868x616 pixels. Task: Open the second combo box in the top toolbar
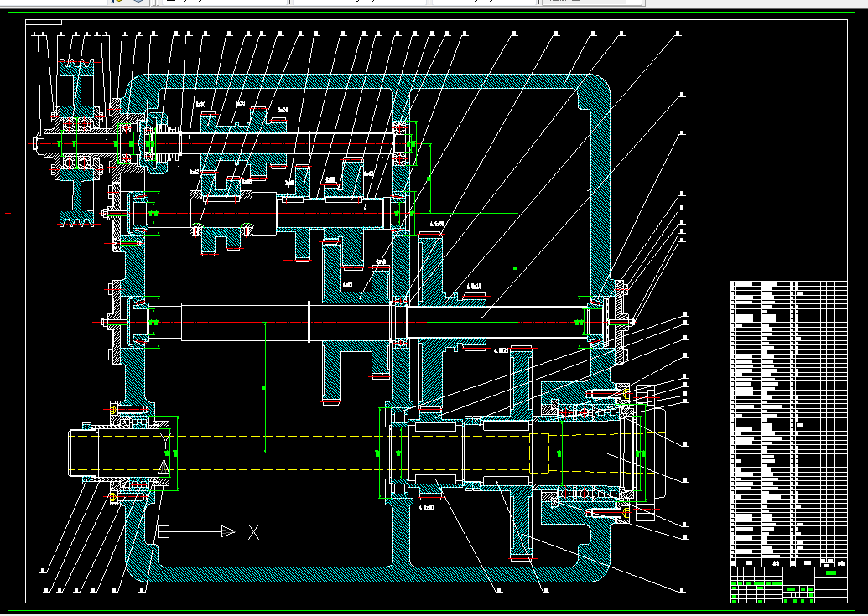(x=359, y=3)
